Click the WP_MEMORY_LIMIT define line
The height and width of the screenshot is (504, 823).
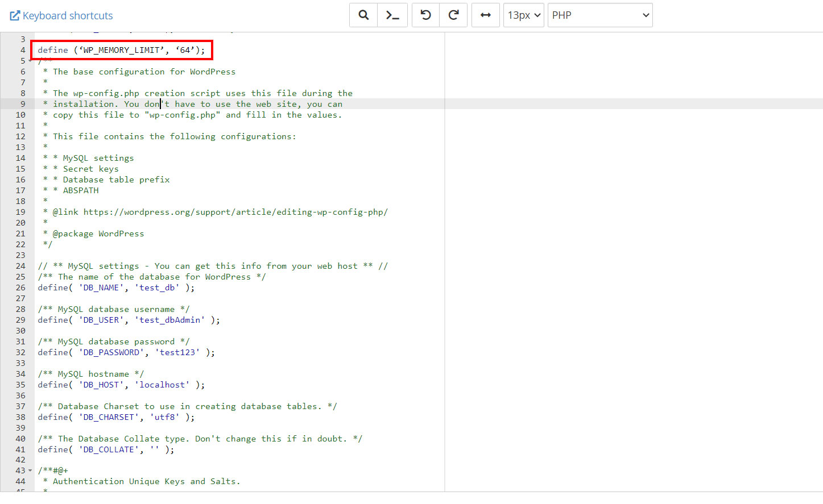coord(121,50)
